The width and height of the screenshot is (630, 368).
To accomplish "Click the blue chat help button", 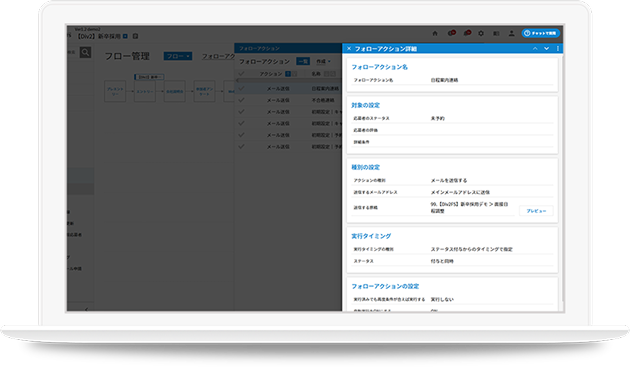I will coord(541,33).
